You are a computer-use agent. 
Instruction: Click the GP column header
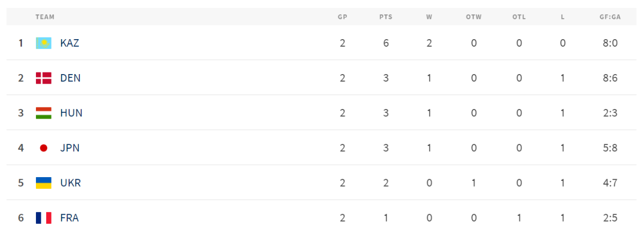pyautogui.click(x=342, y=17)
